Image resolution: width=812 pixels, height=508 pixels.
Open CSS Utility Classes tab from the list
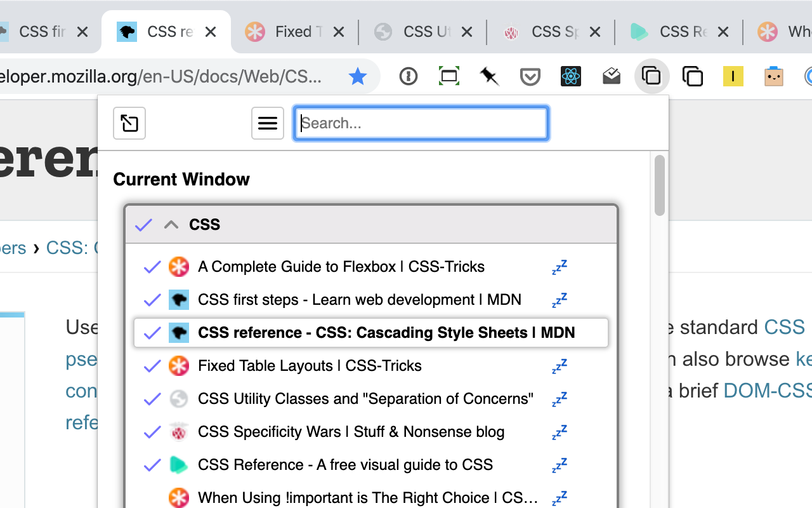(x=365, y=399)
